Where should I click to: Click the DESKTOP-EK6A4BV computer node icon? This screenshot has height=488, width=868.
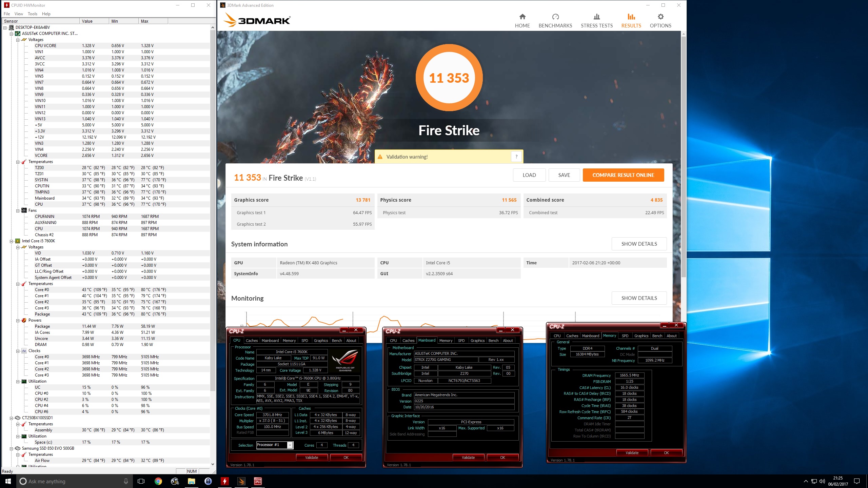11,27
